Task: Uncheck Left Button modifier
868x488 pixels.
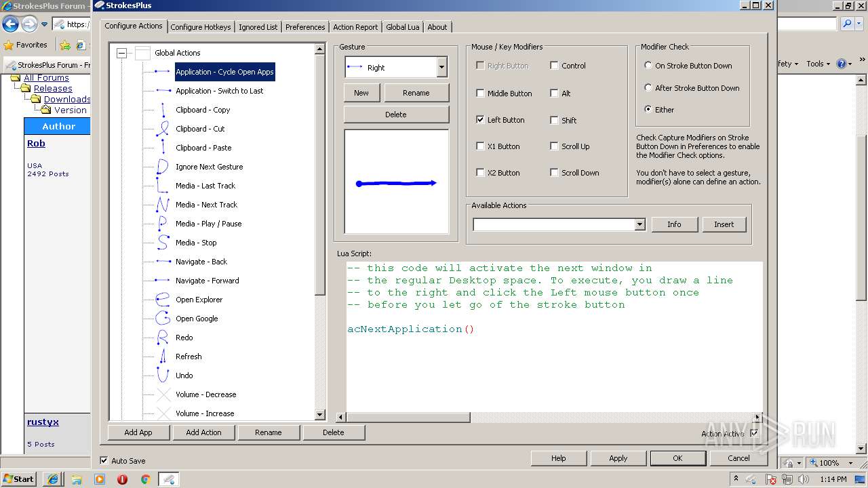Action: [481, 120]
